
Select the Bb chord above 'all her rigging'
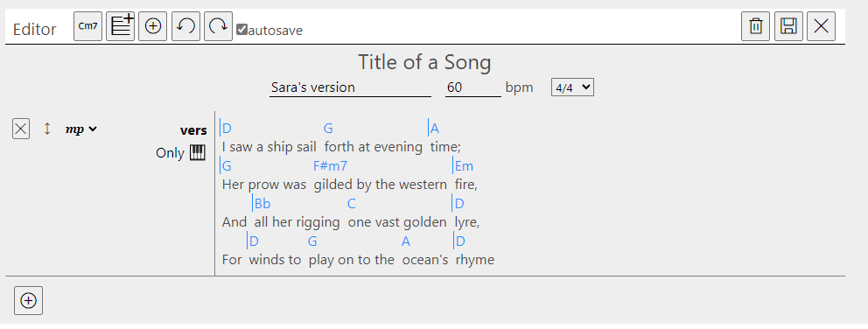click(262, 203)
